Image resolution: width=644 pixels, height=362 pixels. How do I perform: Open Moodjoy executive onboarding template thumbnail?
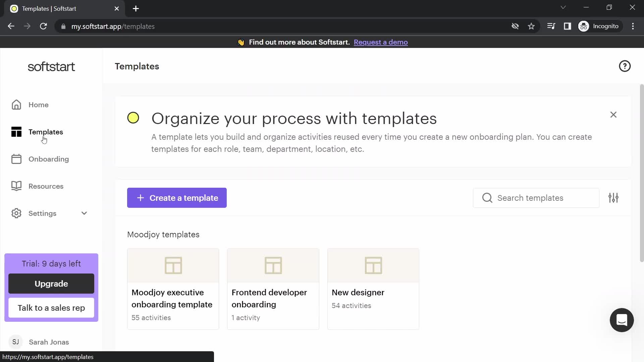coord(173,265)
